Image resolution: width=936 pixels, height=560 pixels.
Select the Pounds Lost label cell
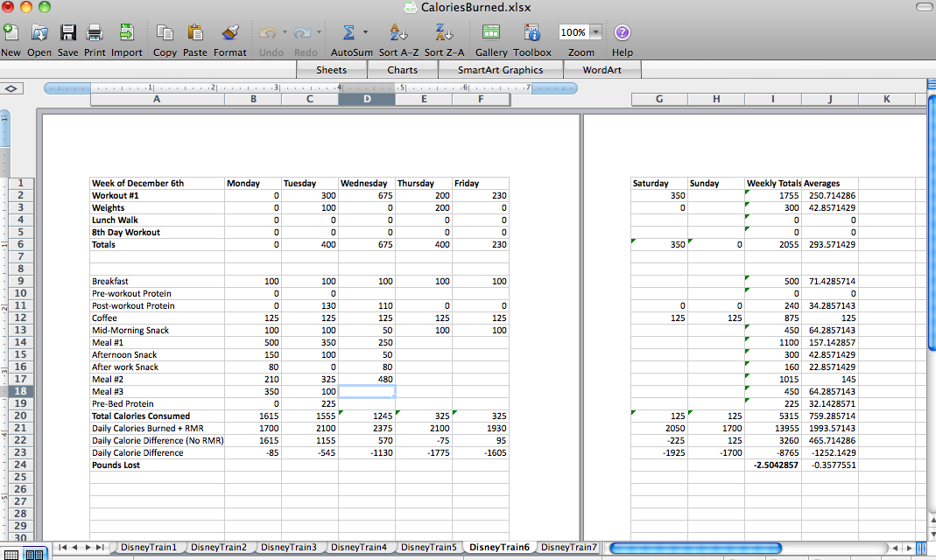pos(116,465)
